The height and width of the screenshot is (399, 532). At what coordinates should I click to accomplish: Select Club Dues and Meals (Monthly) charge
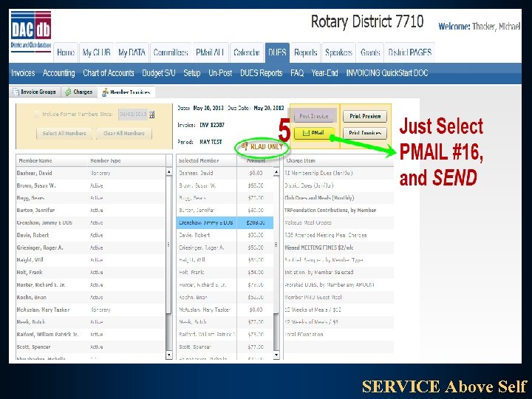[338, 198]
